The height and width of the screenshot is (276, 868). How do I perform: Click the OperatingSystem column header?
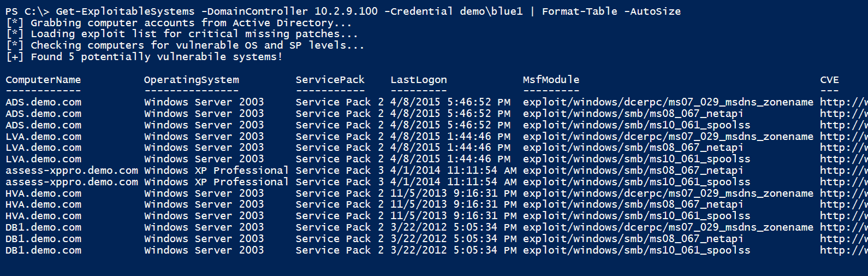tap(191, 80)
